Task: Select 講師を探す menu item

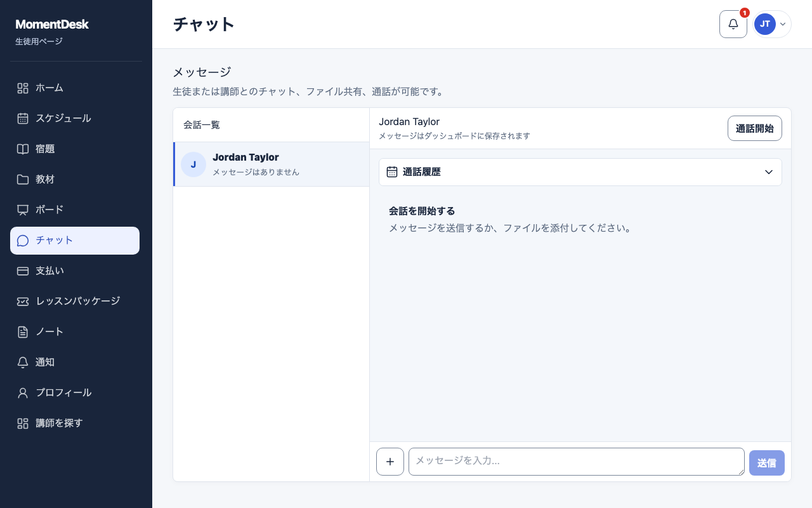Action: pyautogui.click(x=75, y=424)
